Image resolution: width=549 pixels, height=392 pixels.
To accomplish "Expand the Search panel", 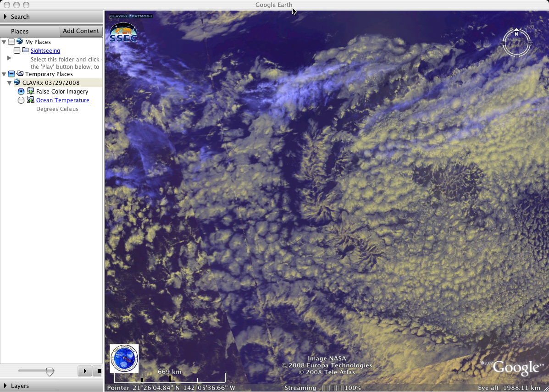I will coord(5,17).
